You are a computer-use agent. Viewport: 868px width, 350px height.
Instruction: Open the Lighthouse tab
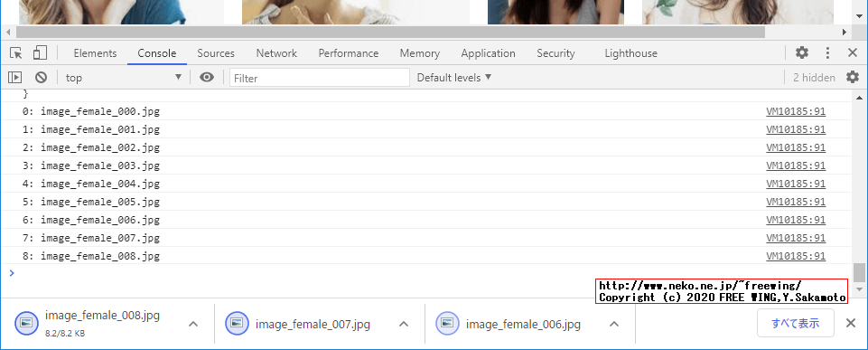(x=631, y=53)
